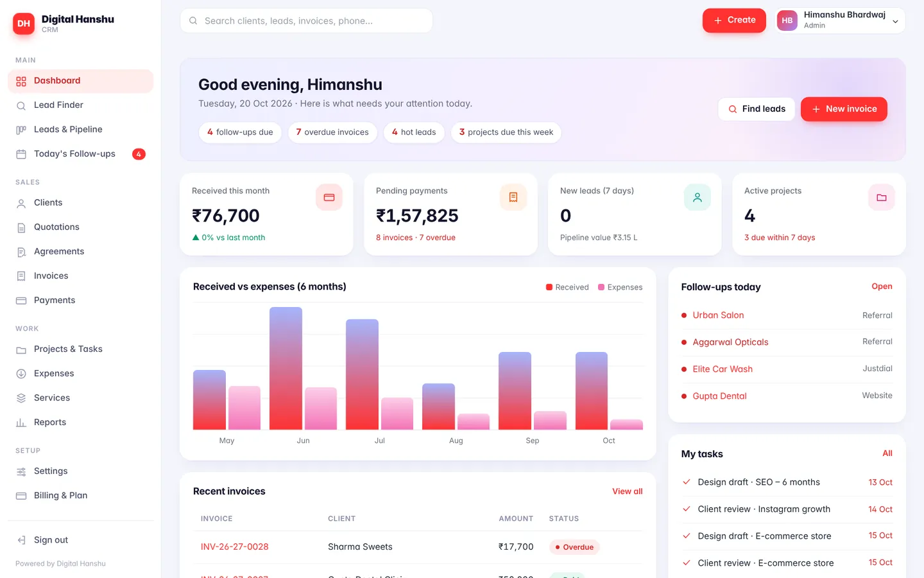Click the Jun received bar in chart
The image size is (924, 578).
(x=286, y=368)
